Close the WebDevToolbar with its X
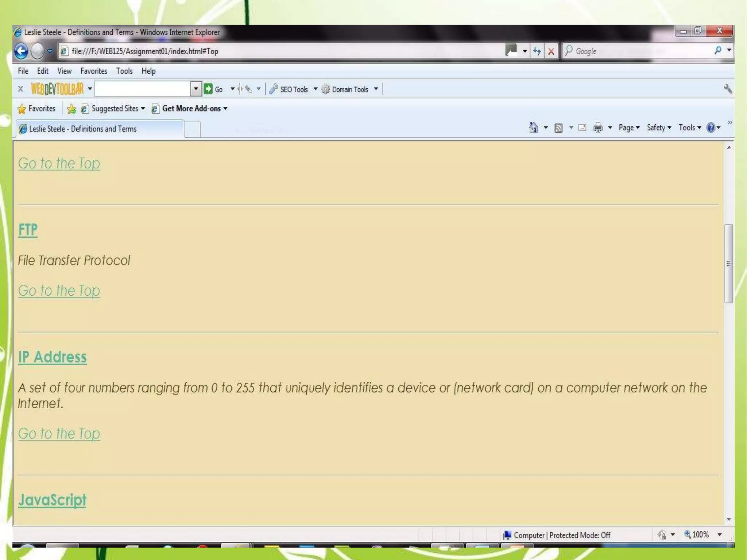 tap(21, 89)
